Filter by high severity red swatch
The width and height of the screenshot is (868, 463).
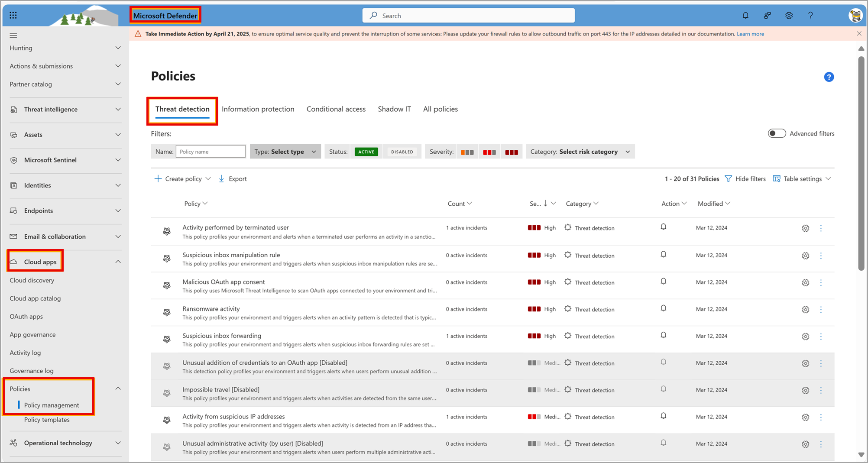[512, 152]
